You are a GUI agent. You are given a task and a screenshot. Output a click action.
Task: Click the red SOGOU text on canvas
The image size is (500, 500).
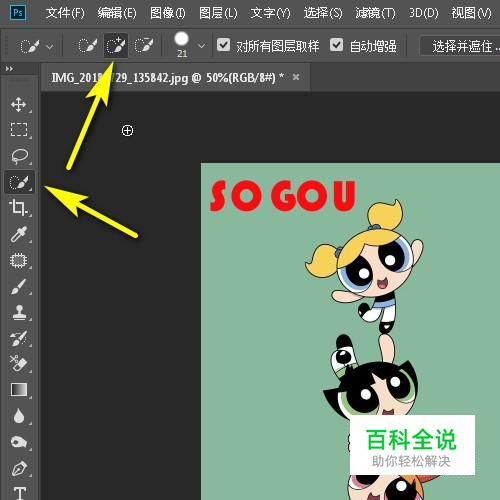pyautogui.click(x=283, y=196)
